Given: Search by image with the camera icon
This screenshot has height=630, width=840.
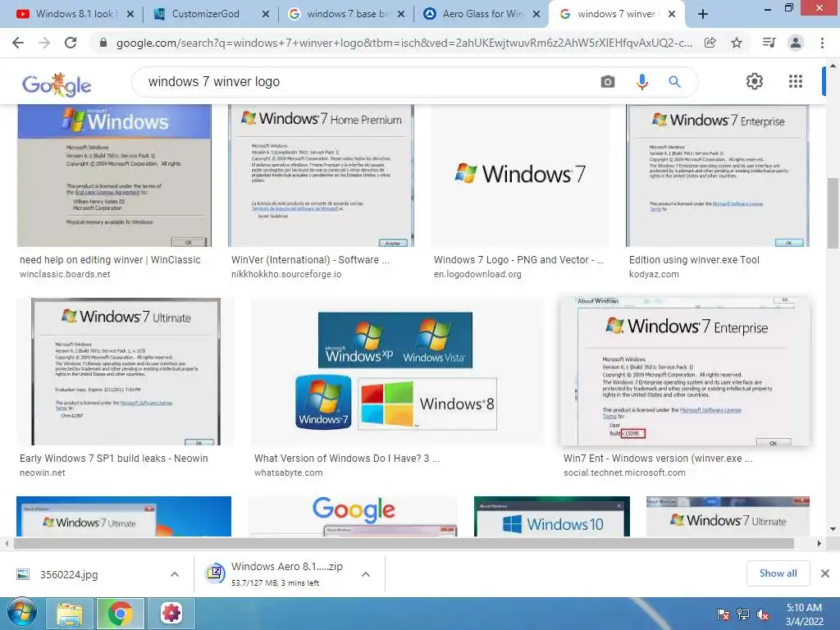Looking at the screenshot, I should click(608, 82).
